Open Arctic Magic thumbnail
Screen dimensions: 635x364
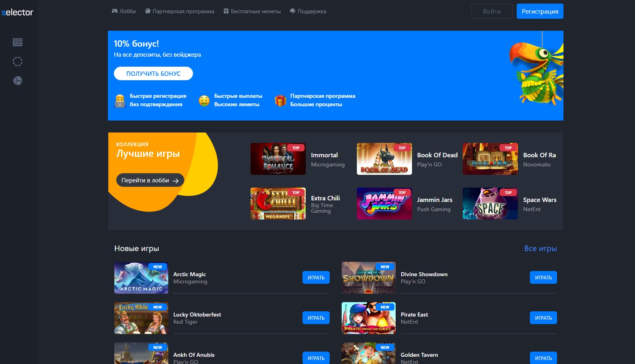click(141, 278)
